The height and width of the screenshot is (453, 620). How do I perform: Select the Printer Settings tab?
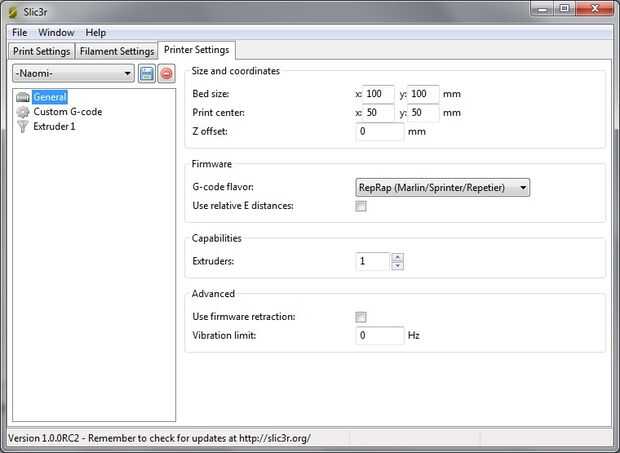pyautogui.click(x=197, y=50)
